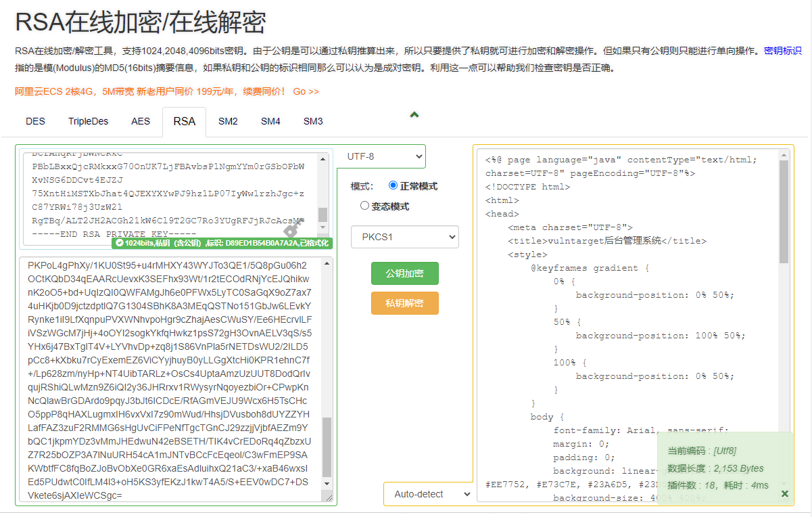Open the Auto-detect dropdown
Screen dimensions: 812x517
[429, 494]
